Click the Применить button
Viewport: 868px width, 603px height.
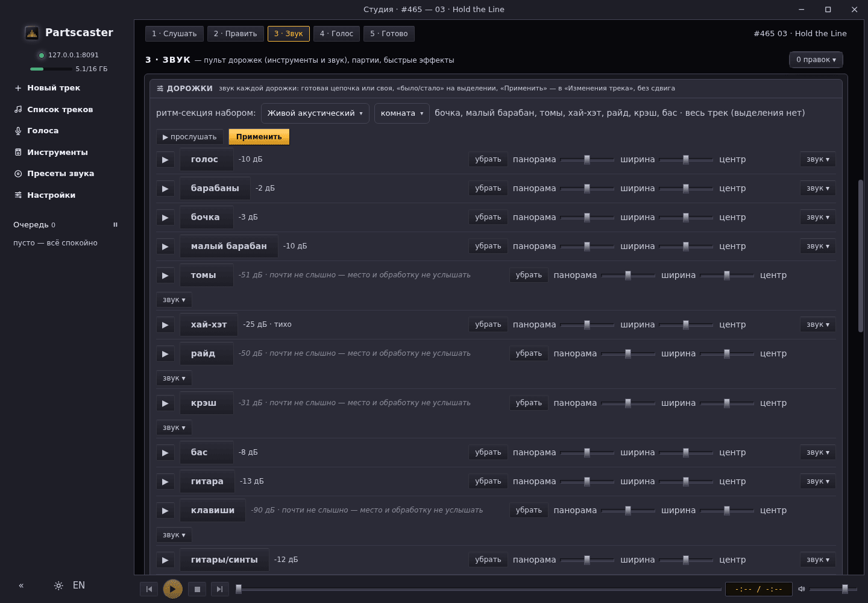(x=259, y=137)
